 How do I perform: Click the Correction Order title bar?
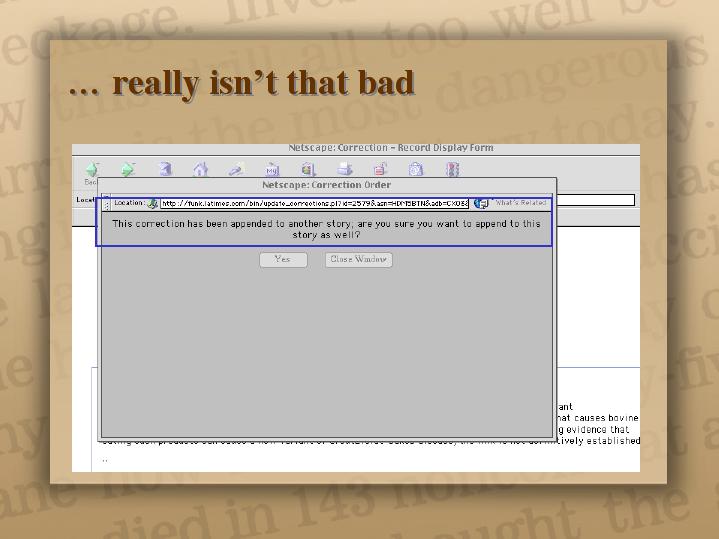(327, 185)
